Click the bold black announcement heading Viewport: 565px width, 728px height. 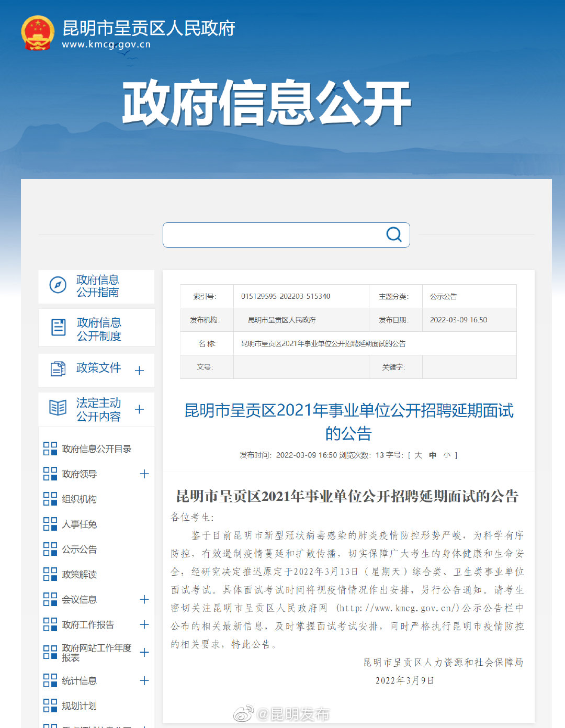pos(347,496)
